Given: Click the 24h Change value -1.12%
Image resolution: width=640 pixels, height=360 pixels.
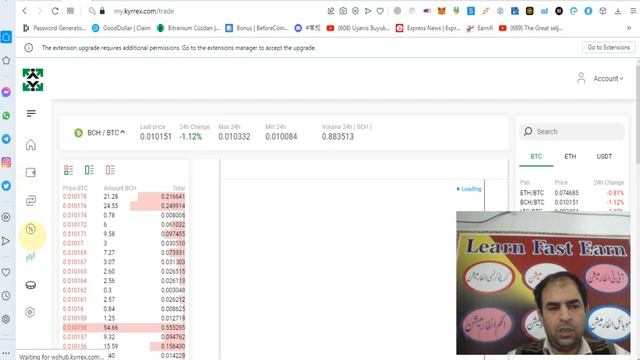Looking at the screenshot, I should tap(191, 137).
